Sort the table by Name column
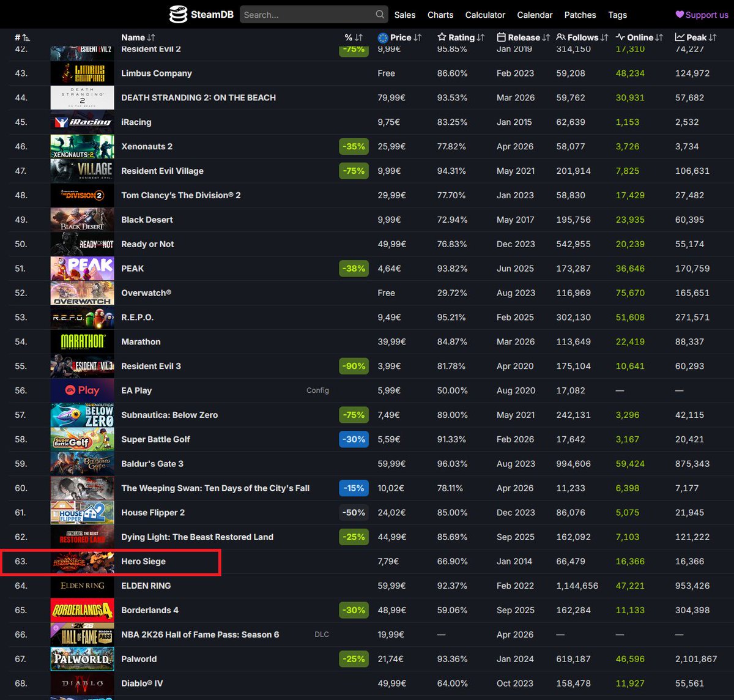This screenshot has height=700, width=734. [138, 37]
